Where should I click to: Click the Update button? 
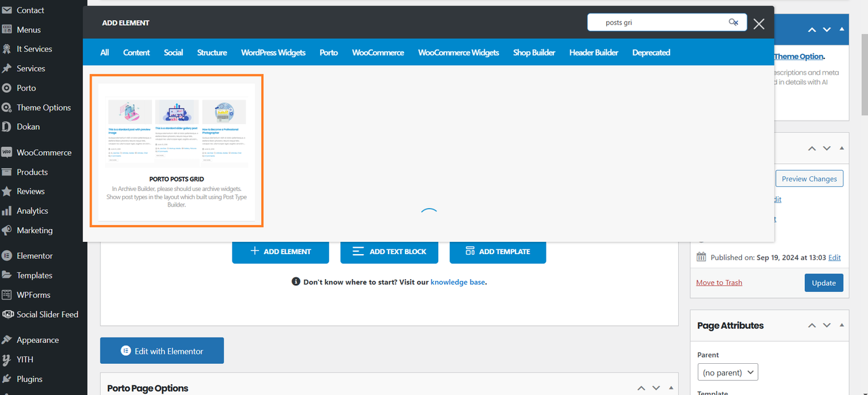click(824, 283)
